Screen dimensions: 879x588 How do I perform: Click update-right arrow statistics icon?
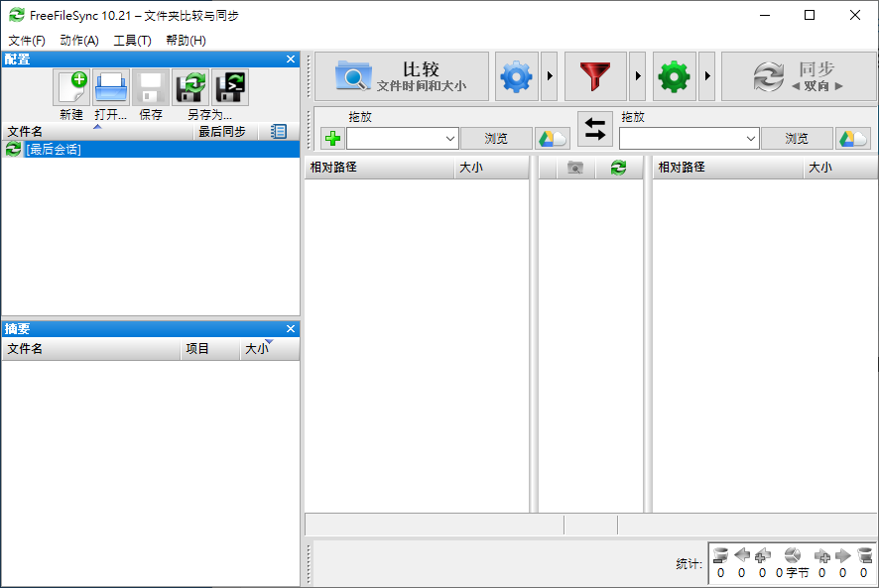[843, 555]
